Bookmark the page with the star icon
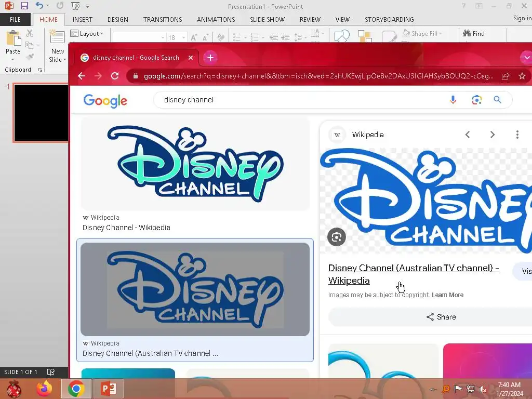The height and width of the screenshot is (399, 532). coord(522,76)
